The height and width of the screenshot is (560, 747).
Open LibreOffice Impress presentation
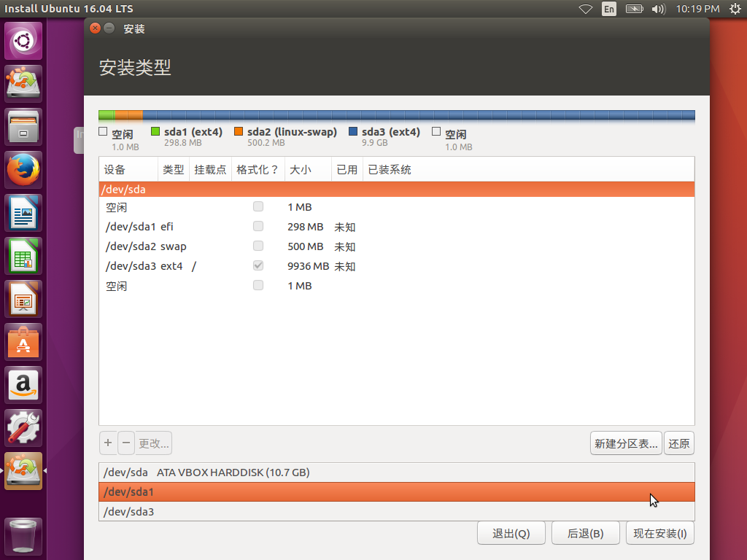tap(23, 299)
